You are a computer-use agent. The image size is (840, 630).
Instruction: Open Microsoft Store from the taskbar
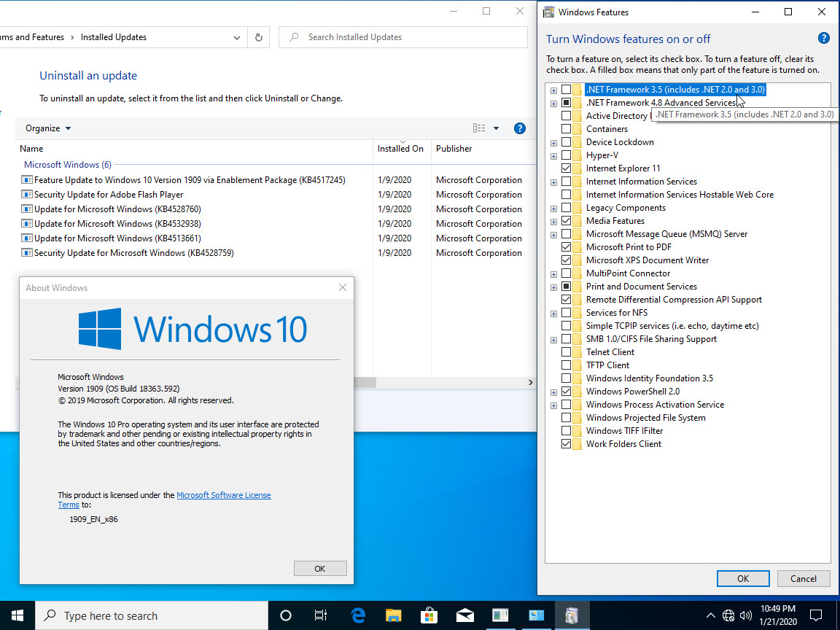click(x=429, y=615)
